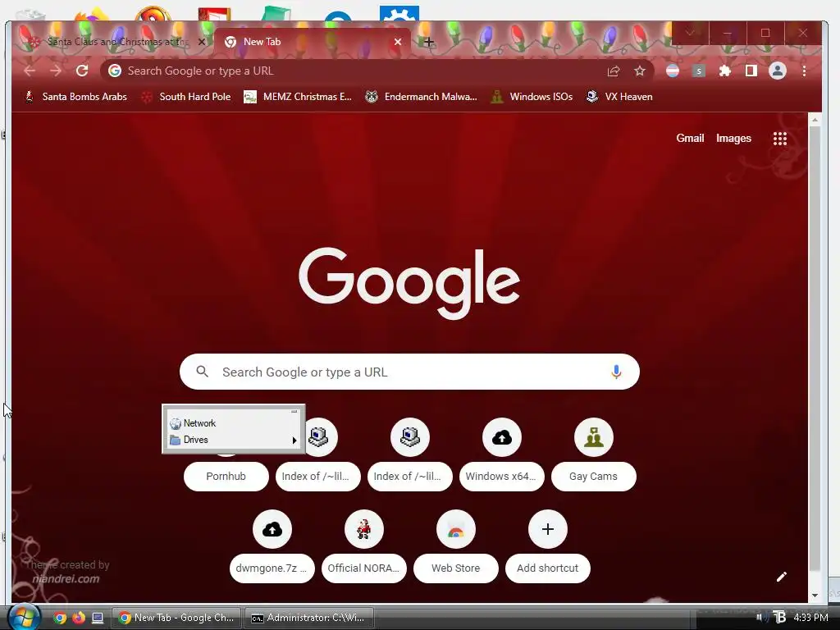Open the dwmgone.7z shortcut

coord(272,547)
